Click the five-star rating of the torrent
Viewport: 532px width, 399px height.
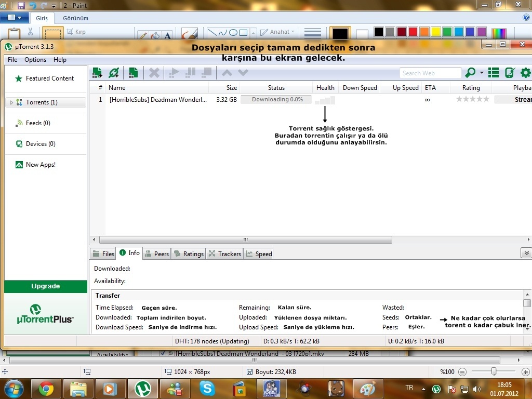(x=473, y=99)
